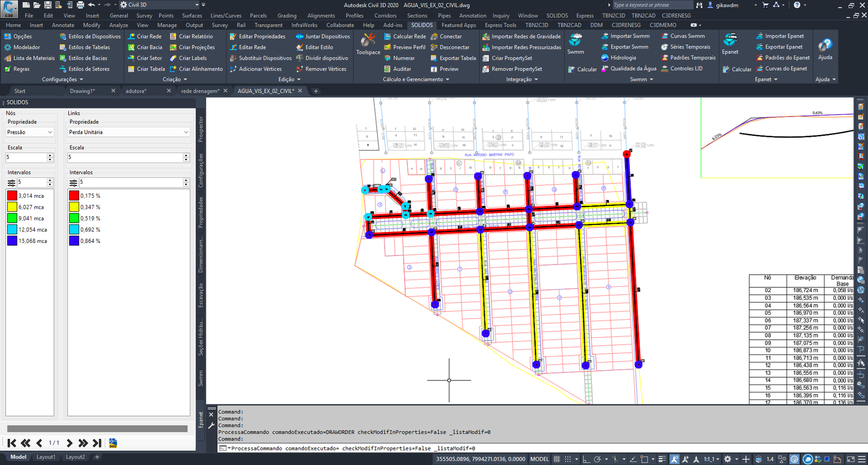Open the SOLIDOS ribbon tab
The image size is (868, 465).
point(422,25)
